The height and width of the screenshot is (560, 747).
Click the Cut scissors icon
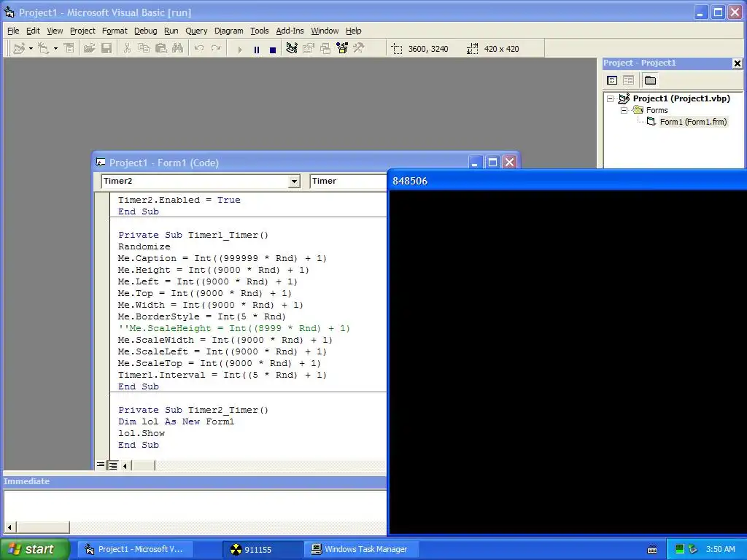coord(127,48)
